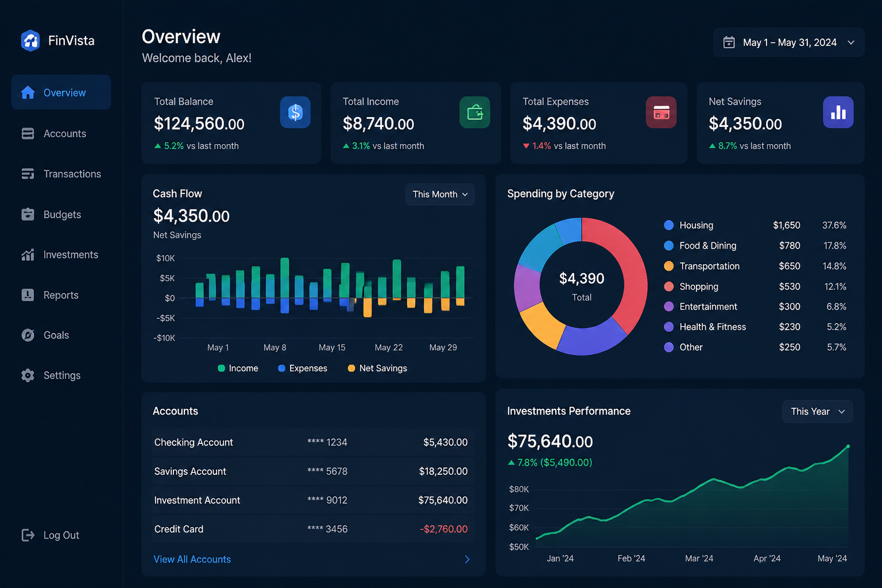This screenshot has width=882, height=588.
Task: Navigate to Investments in the sidebar
Action: [61, 254]
